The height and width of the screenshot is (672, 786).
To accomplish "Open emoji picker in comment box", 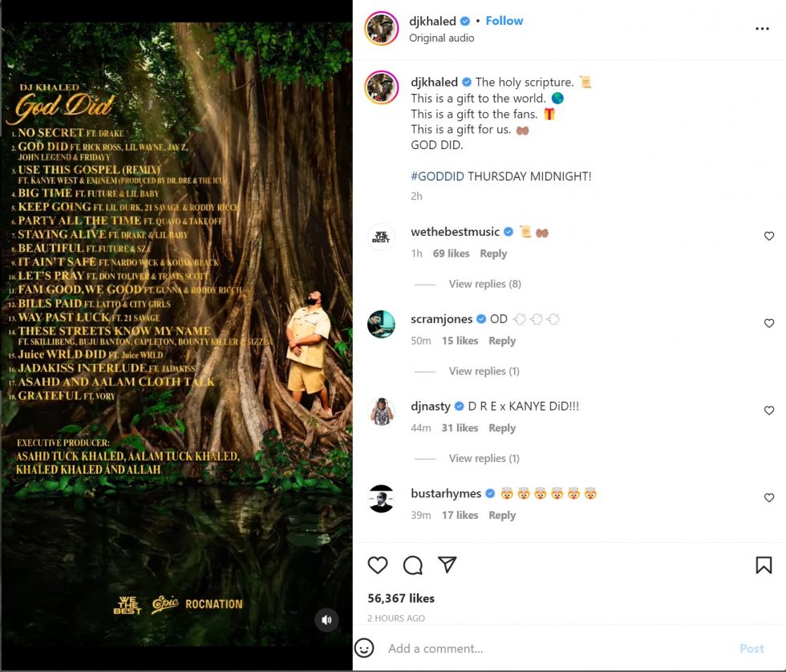I will point(364,648).
